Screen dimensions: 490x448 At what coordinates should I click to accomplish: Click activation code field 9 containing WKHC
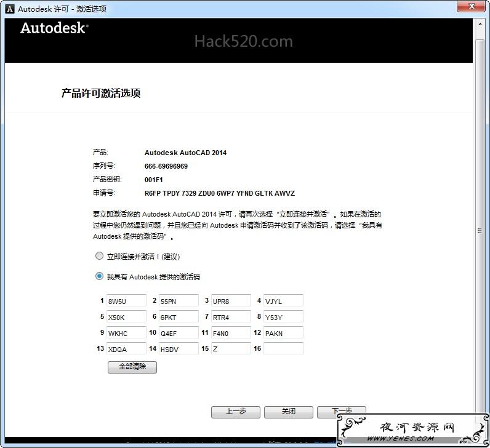[126, 332]
